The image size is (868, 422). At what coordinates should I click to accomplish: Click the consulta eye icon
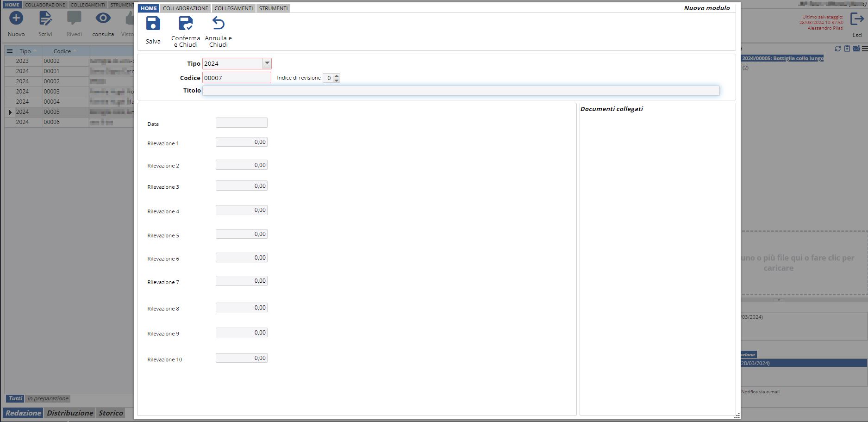(x=103, y=19)
